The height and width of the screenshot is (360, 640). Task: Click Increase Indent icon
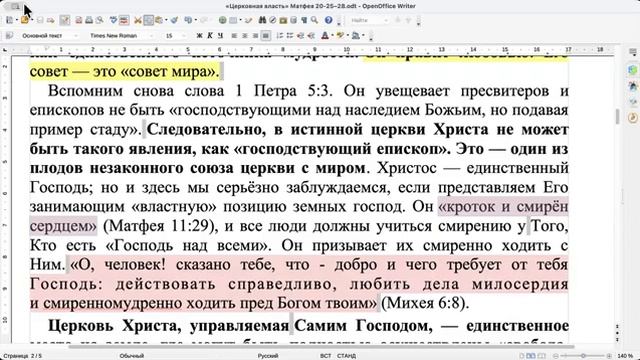[x=311, y=36]
